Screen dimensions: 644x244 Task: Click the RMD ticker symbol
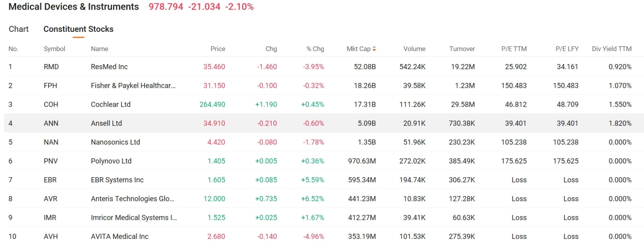(51, 66)
